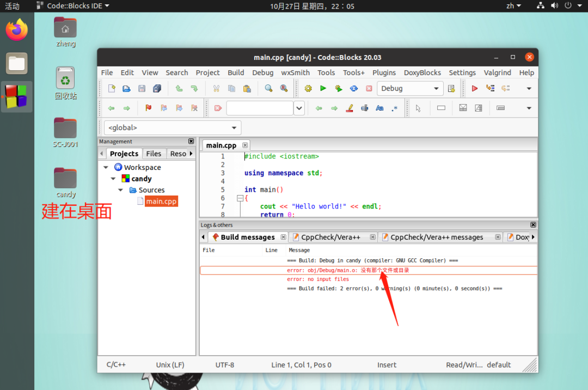Screen dimensions: 588x390
Task: Toggle a bookmark with the red flag
Action: click(x=149, y=108)
